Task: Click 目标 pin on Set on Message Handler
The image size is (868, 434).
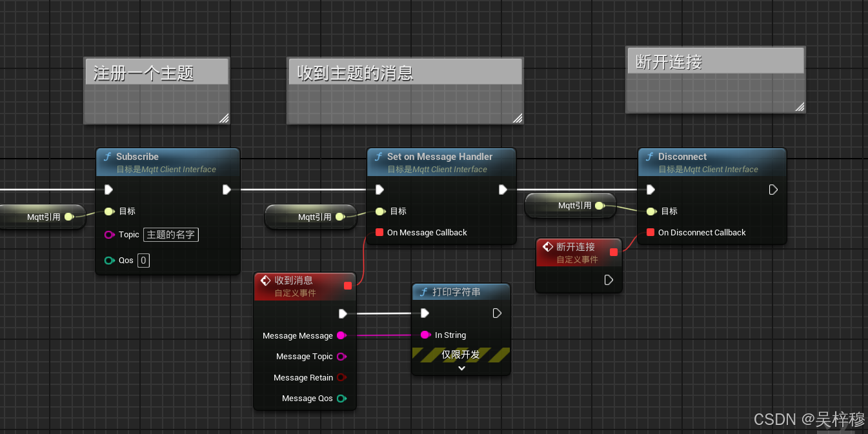Action: [x=379, y=211]
